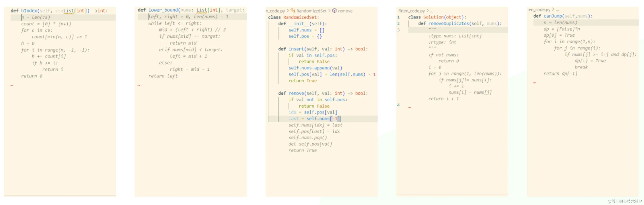Click the 'self.nums[idx] = last' suggestion line

coord(315,125)
